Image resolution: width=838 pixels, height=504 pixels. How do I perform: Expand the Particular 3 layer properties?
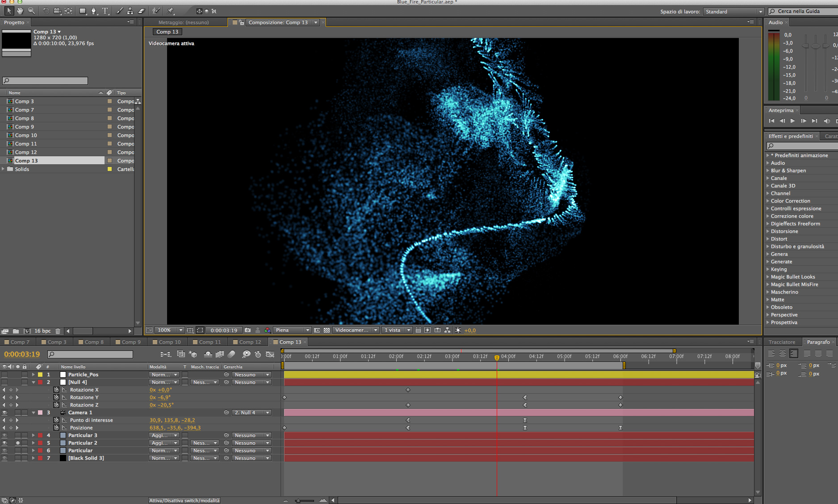(34, 435)
